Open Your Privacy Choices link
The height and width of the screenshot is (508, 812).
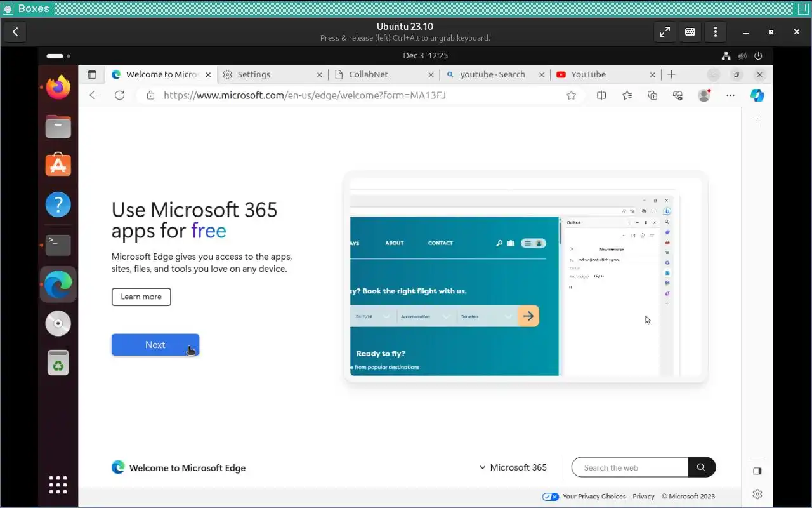click(x=594, y=497)
